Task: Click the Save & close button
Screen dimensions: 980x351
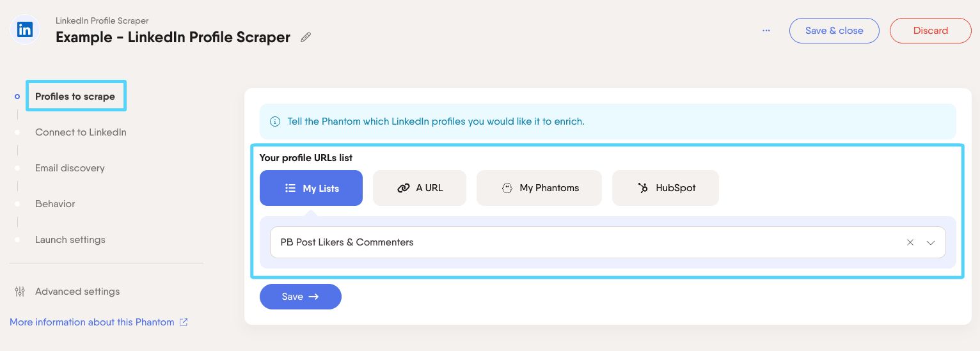Action: [x=834, y=31]
